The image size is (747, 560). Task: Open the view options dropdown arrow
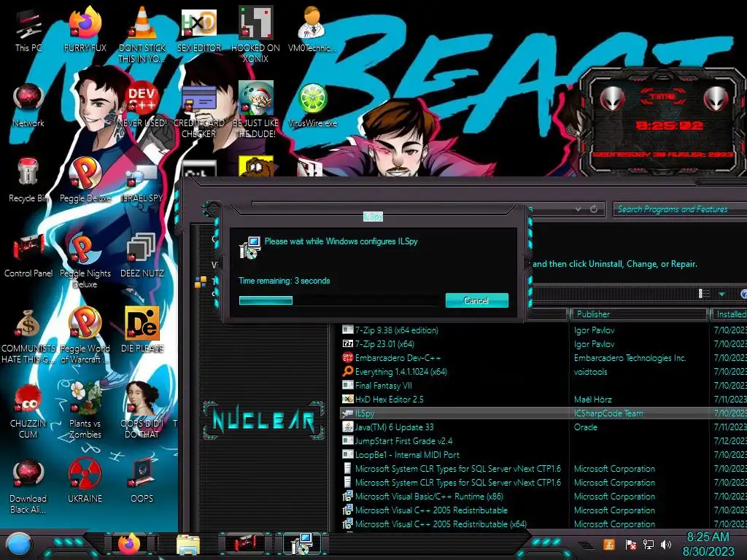pos(721,295)
